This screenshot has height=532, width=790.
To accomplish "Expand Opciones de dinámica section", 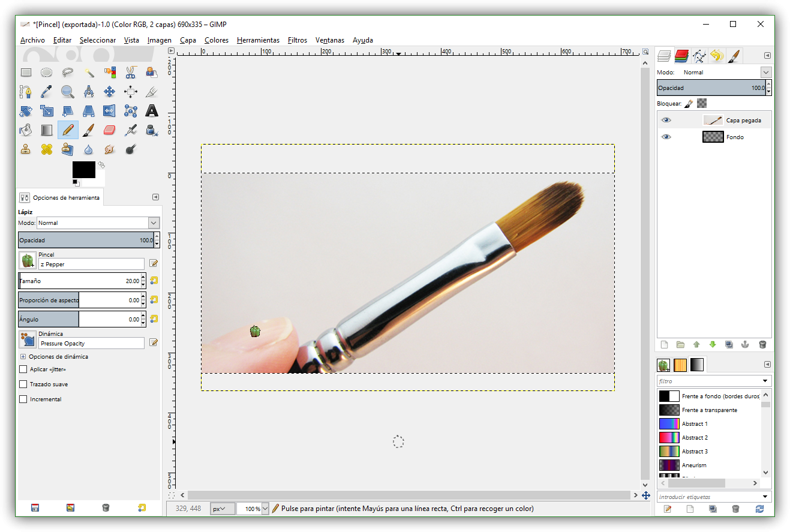I will pos(23,356).
